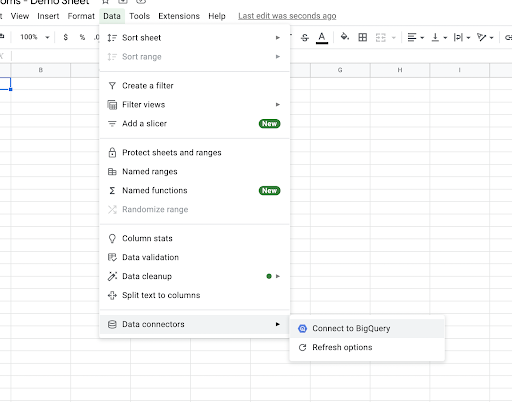Click the magic wand Data cleanup icon
Image resolution: width=512 pixels, height=402 pixels.
click(x=112, y=276)
